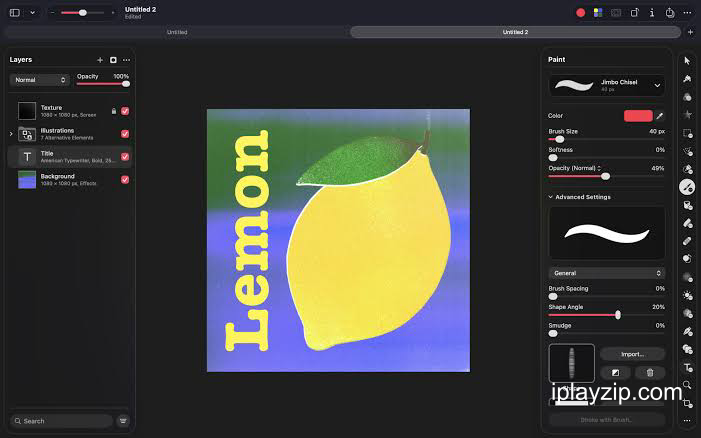Screen dimensions: 701x438
Task: Open Layers panel more options ellipsis
Action: [x=127, y=60]
